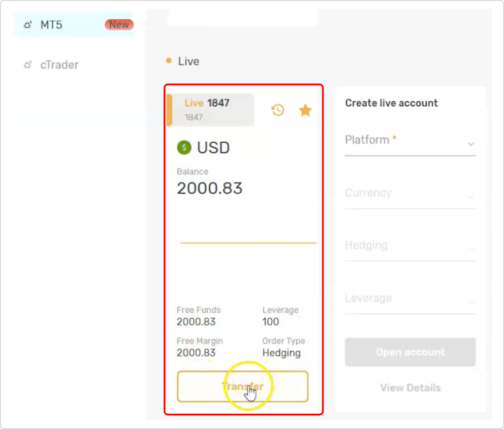Open the Leverage dropdown
Image resolution: width=504 pixels, height=429 pixels.
(x=410, y=301)
